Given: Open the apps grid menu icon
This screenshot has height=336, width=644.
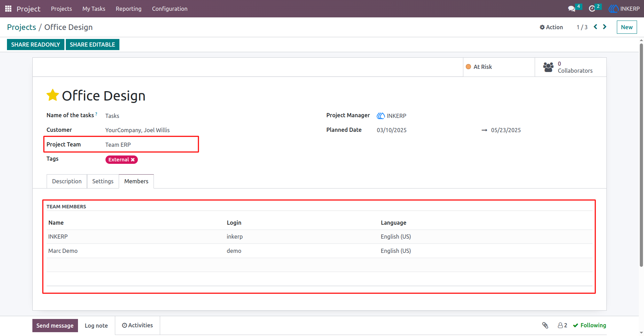Looking at the screenshot, I should click(x=8, y=9).
